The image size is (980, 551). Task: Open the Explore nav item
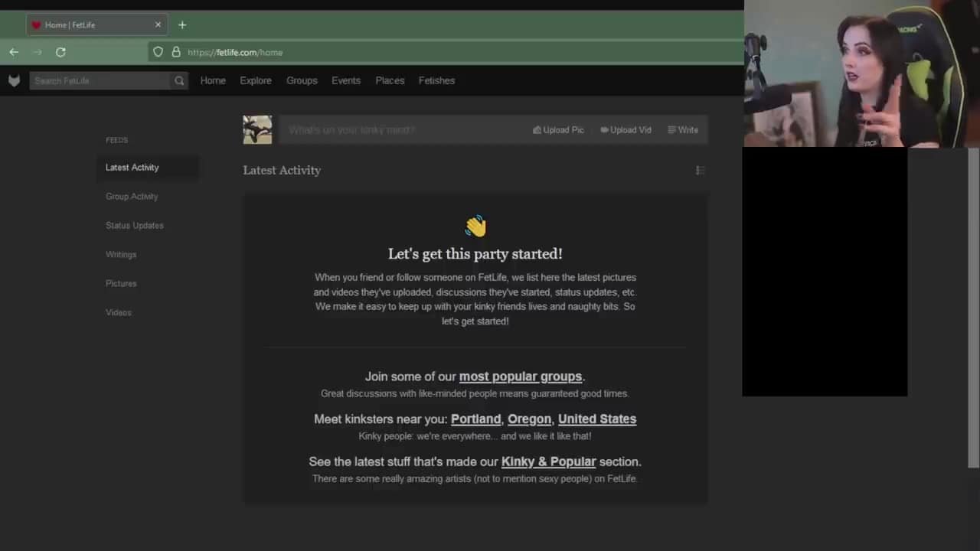coord(256,80)
